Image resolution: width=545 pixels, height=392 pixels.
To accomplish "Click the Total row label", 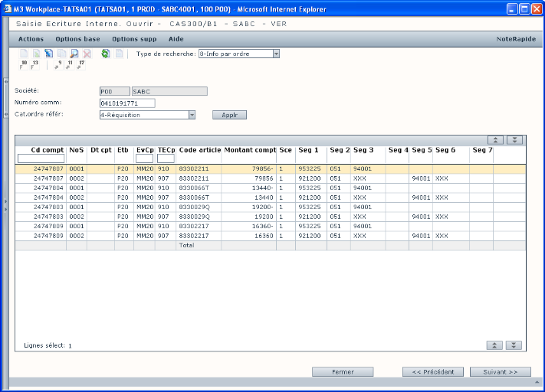I will (186, 245).
